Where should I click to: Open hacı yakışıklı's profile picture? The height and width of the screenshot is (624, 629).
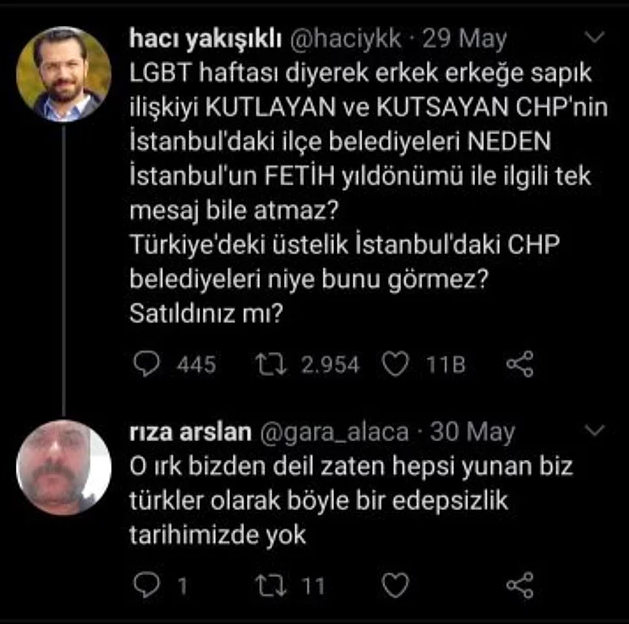[x=65, y=73]
